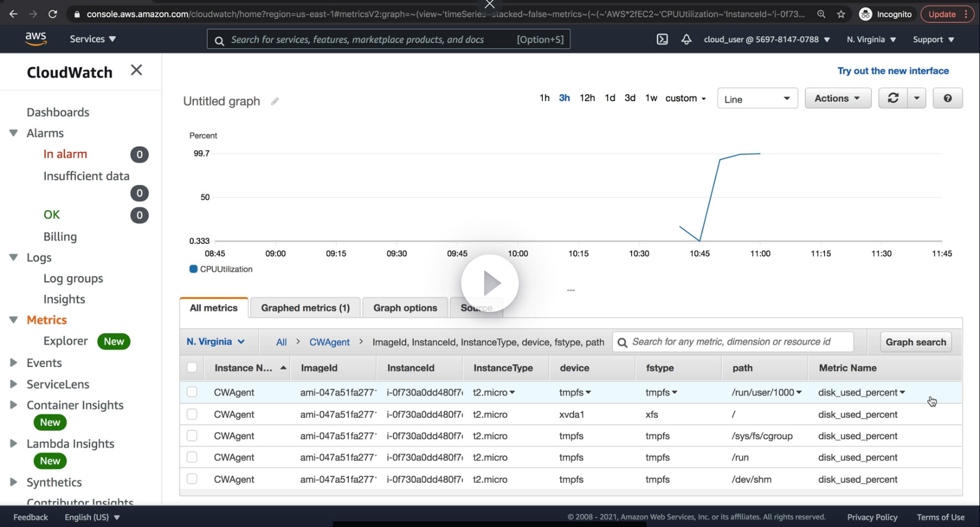Select the 1w time range
Image resolution: width=980 pixels, height=527 pixels.
coord(651,98)
